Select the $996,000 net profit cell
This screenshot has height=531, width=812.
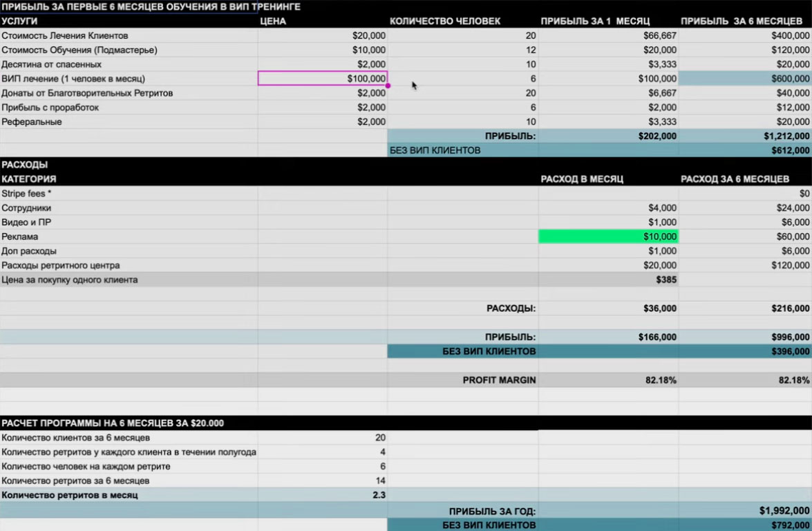[x=745, y=337]
